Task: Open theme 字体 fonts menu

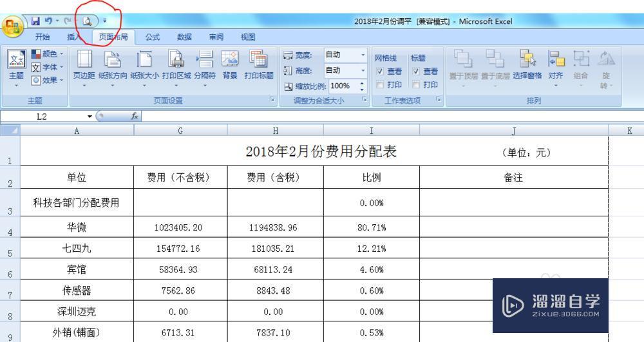Action: tap(48, 67)
